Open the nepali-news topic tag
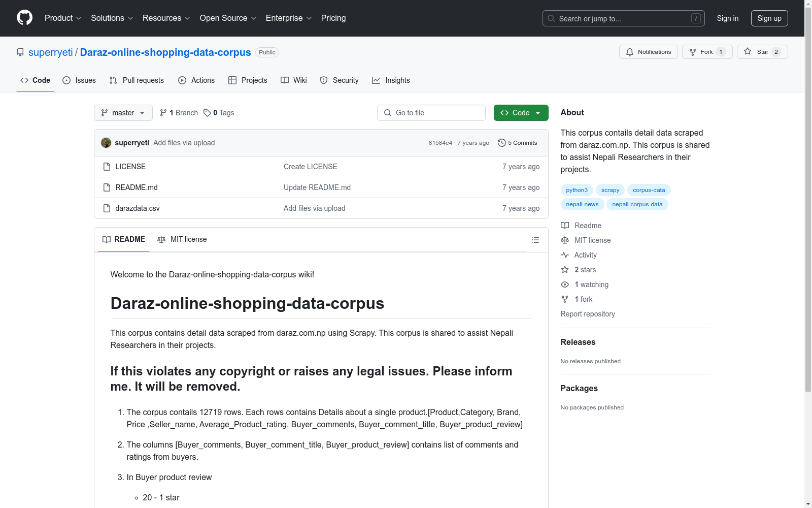The height and width of the screenshot is (508, 812). tap(582, 204)
